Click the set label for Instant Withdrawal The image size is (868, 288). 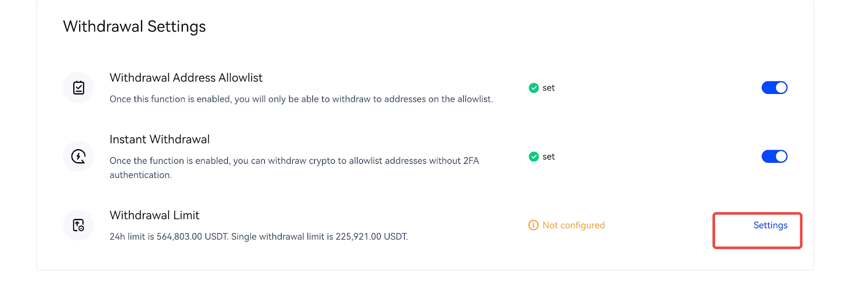[x=548, y=157]
